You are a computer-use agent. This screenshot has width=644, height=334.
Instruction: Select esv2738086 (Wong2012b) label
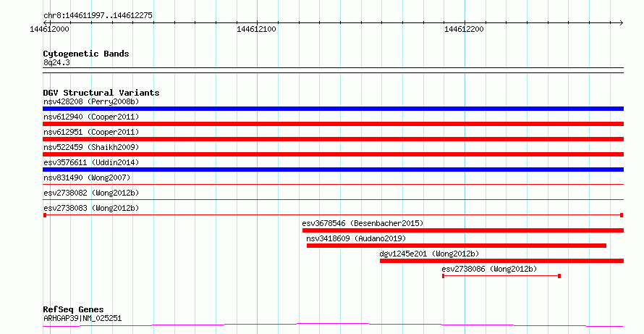coord(489,269)
